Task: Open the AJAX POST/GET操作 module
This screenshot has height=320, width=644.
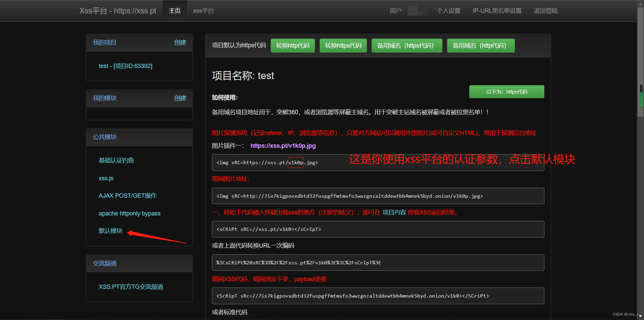Action: [x=127, y=196]
